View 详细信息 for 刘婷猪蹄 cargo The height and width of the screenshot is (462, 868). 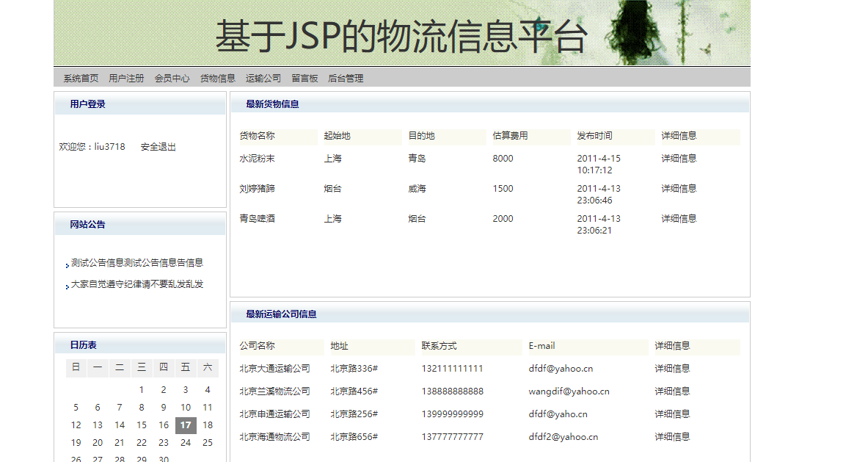pos(678,188)
